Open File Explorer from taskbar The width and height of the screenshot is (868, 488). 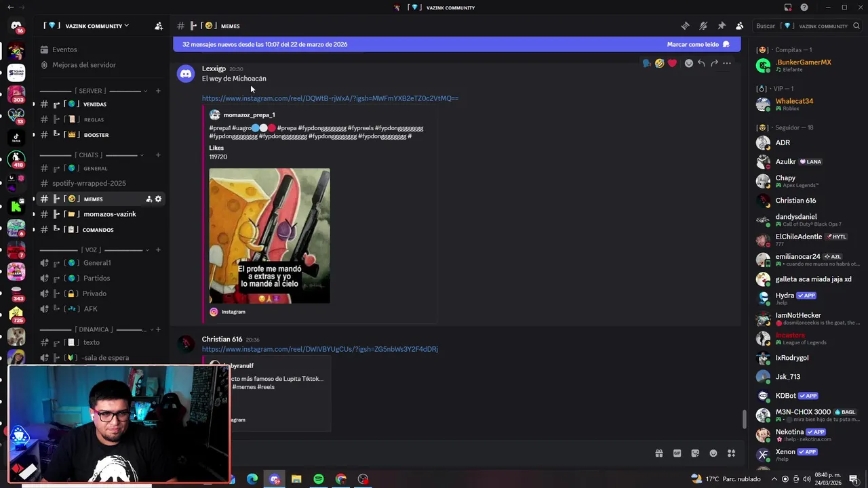[296, 479]
